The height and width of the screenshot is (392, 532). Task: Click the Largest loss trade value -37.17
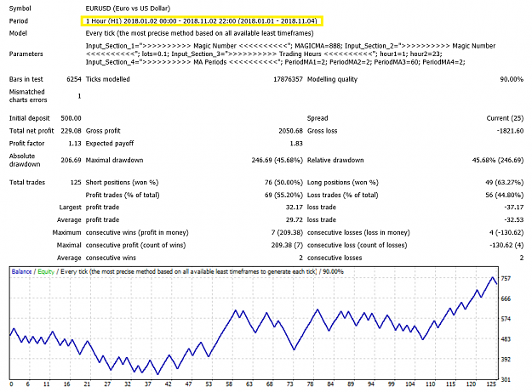513,207
